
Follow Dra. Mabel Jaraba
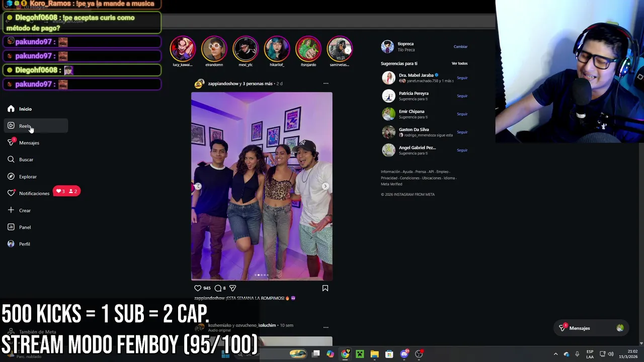click(462, 78)
